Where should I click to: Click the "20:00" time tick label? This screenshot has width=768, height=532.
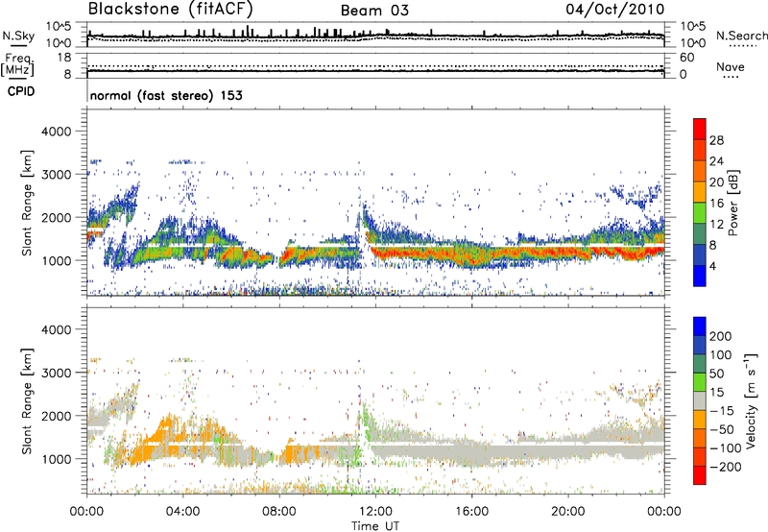tap(567, 512)
